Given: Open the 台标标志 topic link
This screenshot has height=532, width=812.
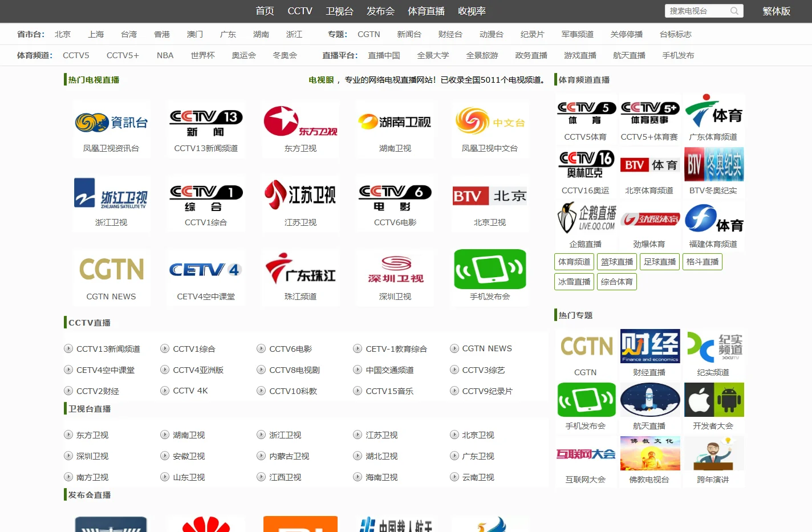Looking at the screenshot, I should (x=675, y=34).
